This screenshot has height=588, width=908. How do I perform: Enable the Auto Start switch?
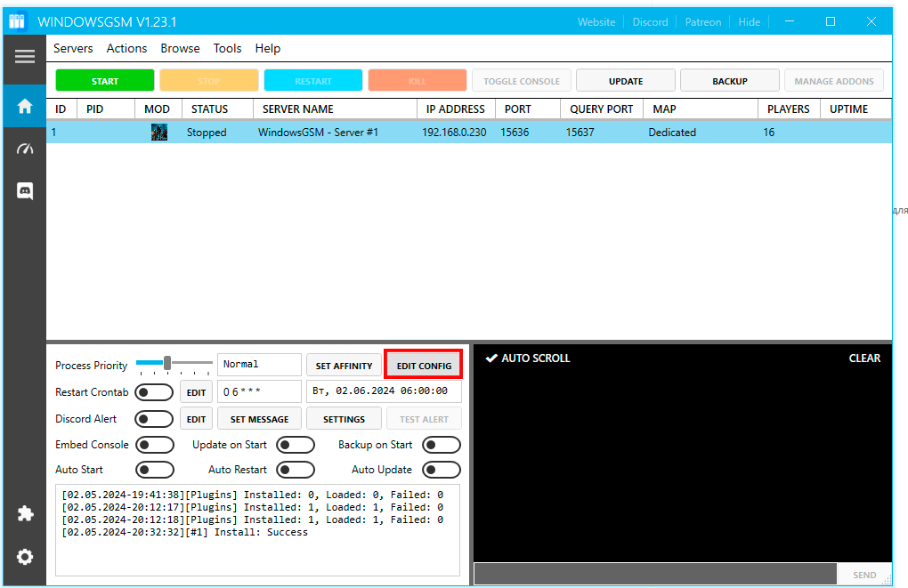155,470
